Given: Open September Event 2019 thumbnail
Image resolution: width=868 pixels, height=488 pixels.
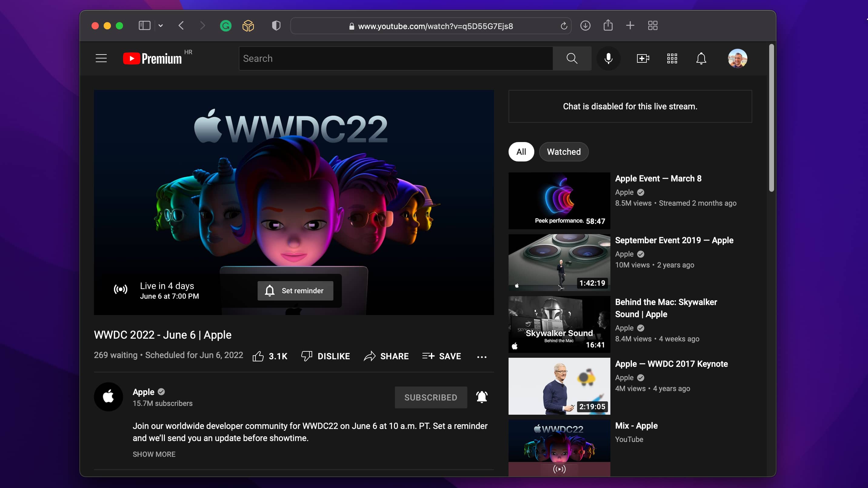Looking at the screenshot, I should coord(559,262).
